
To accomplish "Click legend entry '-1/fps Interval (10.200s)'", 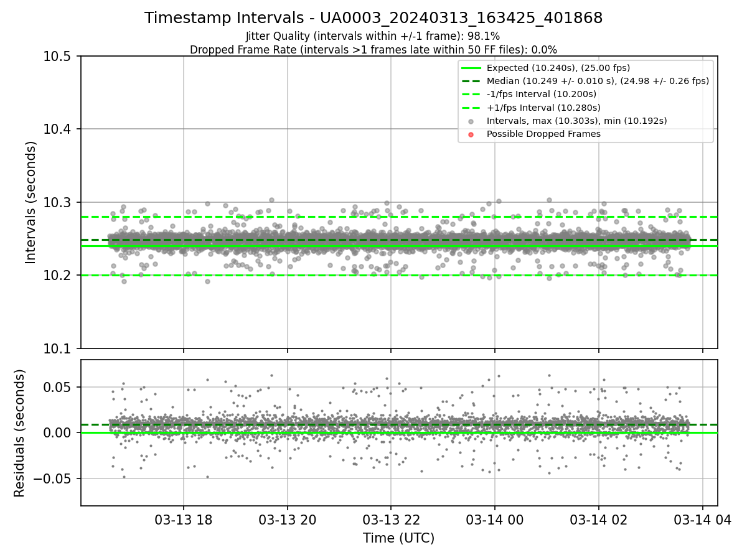I will coord(542,94).
